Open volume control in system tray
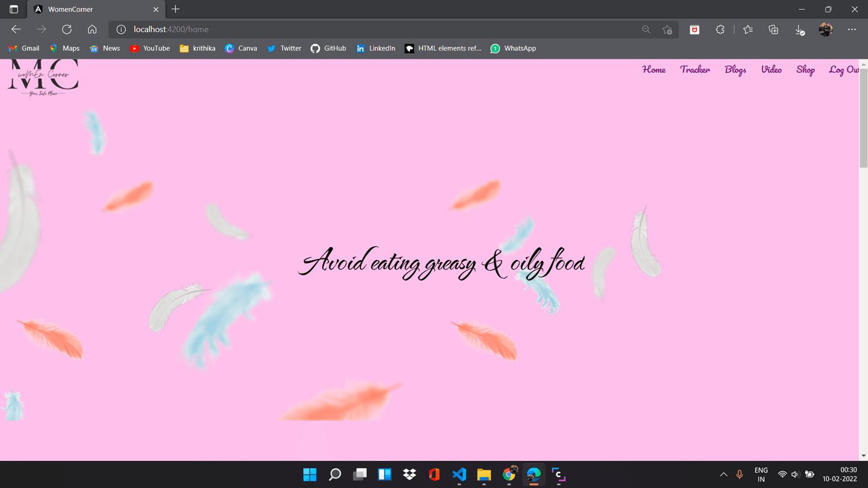 pos(795,475)
